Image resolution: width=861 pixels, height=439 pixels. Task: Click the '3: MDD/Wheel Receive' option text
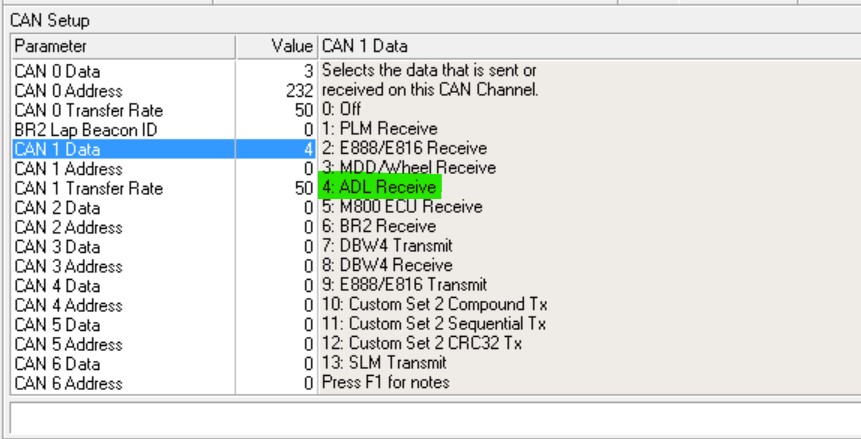(409, 168)
